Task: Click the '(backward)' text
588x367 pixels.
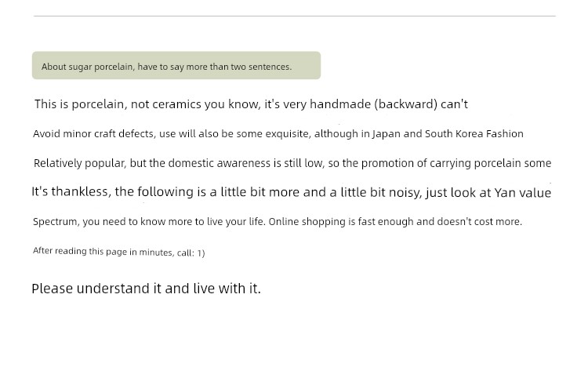Action: tap(406, 104)
